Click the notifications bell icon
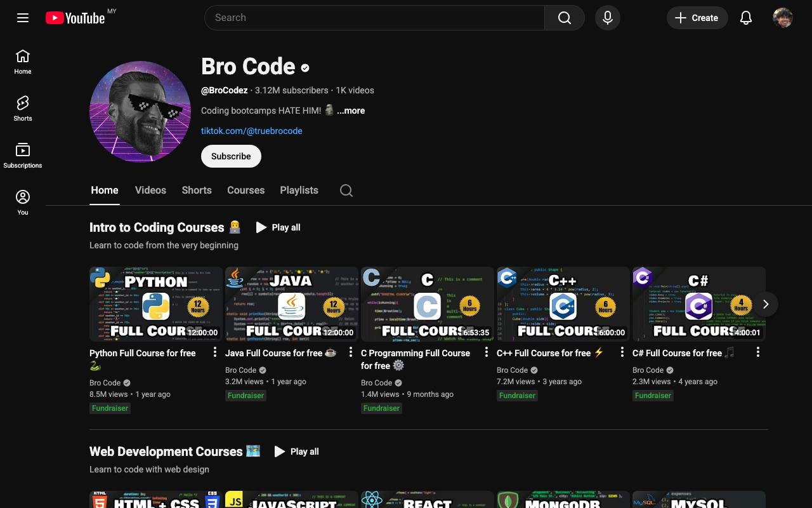812x508 pixels. [745, 18]
